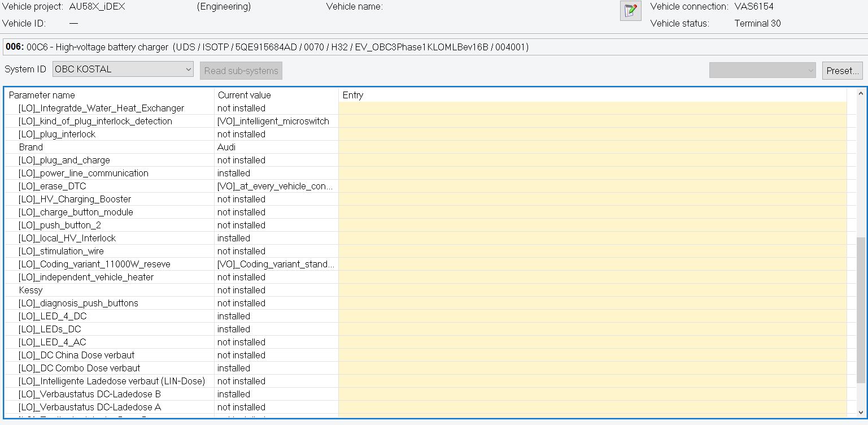The width and height of the screenshot is (868, 425).
Task: Click the Preset... button
Action: pyautogui.click(x=842, y=71)
